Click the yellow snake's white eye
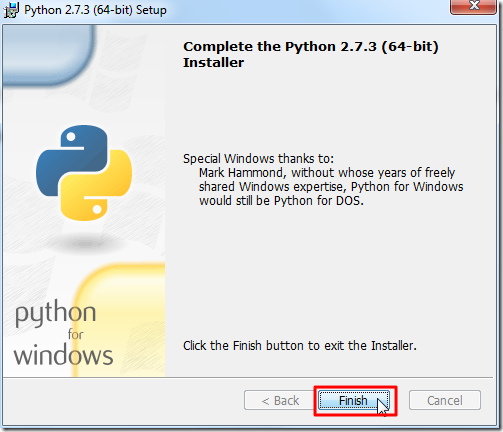Image resolution: width=503 pixels, height=432 pixels. [x=97, y=209]
